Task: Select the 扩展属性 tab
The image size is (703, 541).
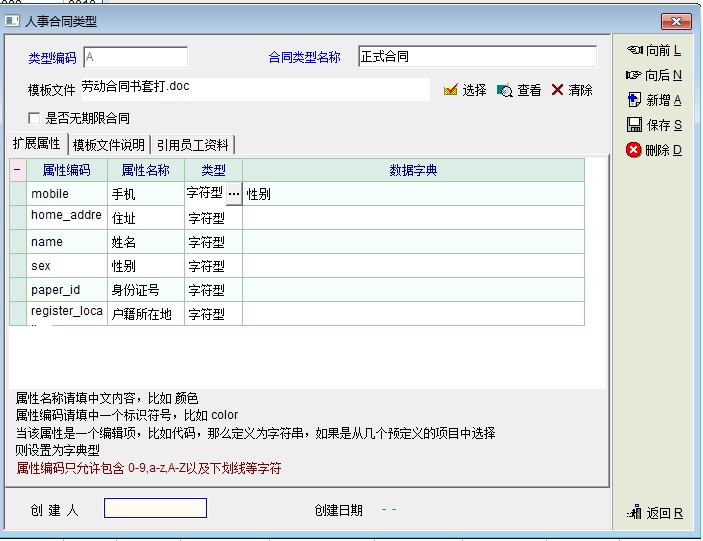Action: [36, 144]
